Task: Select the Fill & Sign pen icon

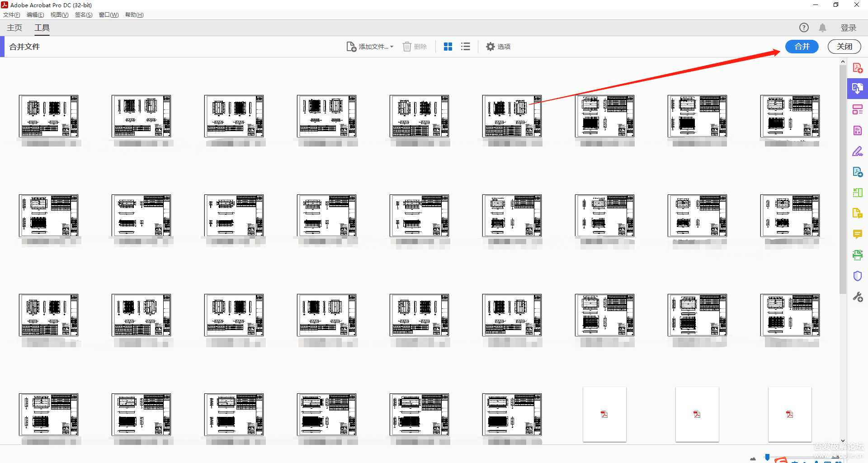Action: point(858,151)
